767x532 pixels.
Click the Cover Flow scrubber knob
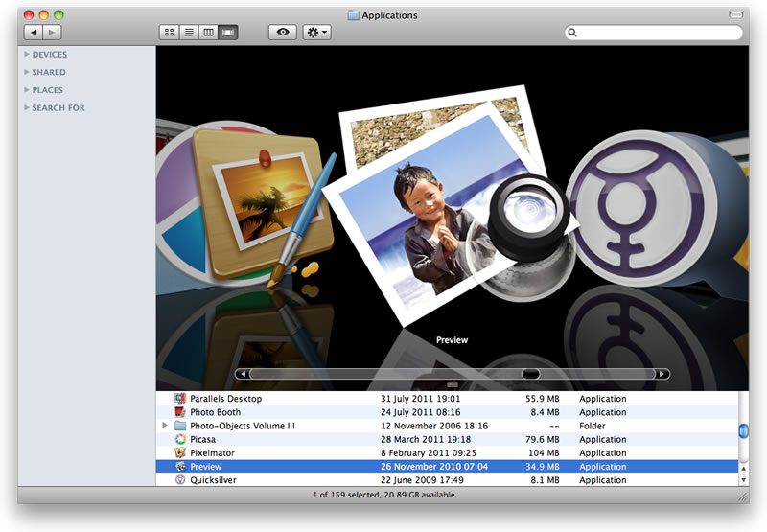(530, 374)
